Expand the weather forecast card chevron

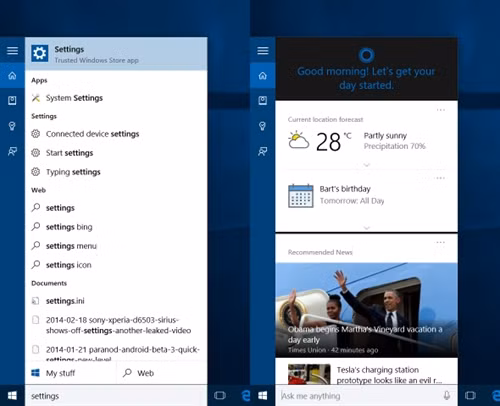(366, 165)
